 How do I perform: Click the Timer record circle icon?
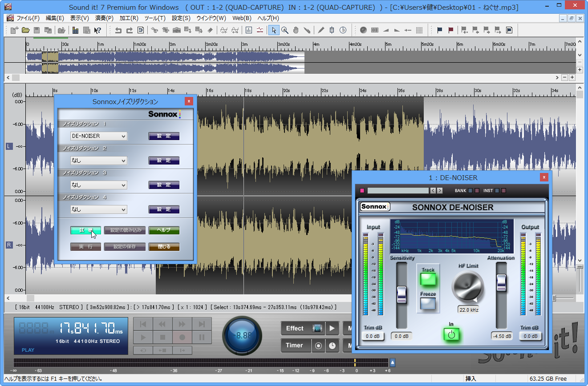coord(318,346)
